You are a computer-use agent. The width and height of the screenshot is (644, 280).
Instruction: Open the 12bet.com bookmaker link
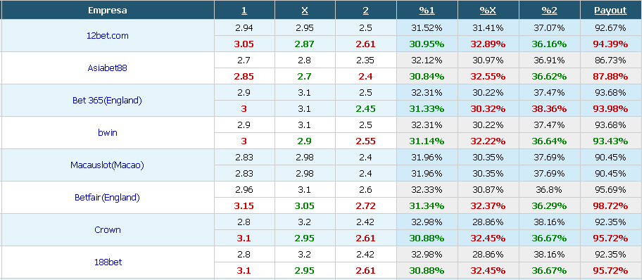(107, 36)
